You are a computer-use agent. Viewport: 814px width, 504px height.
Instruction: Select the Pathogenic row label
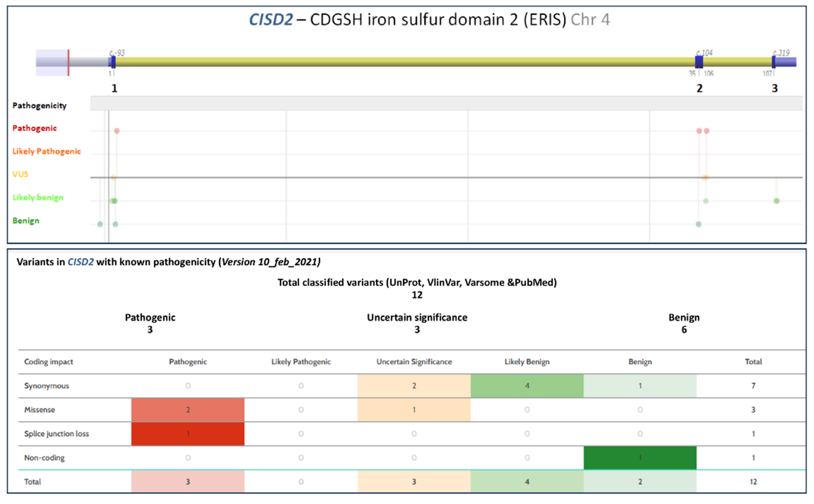(x=34, y=128)
